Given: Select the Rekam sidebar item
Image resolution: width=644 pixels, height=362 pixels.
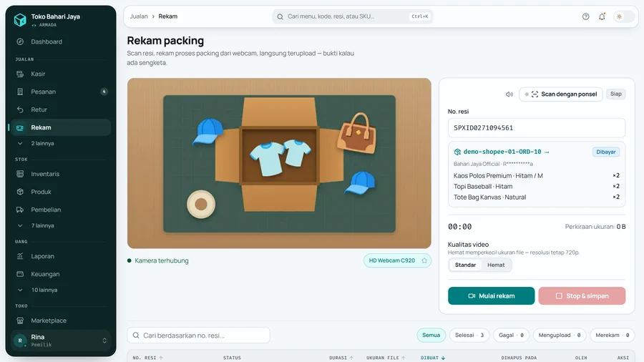Looking at the screenshot, I should pyautogui.click(x=61, y=127).
